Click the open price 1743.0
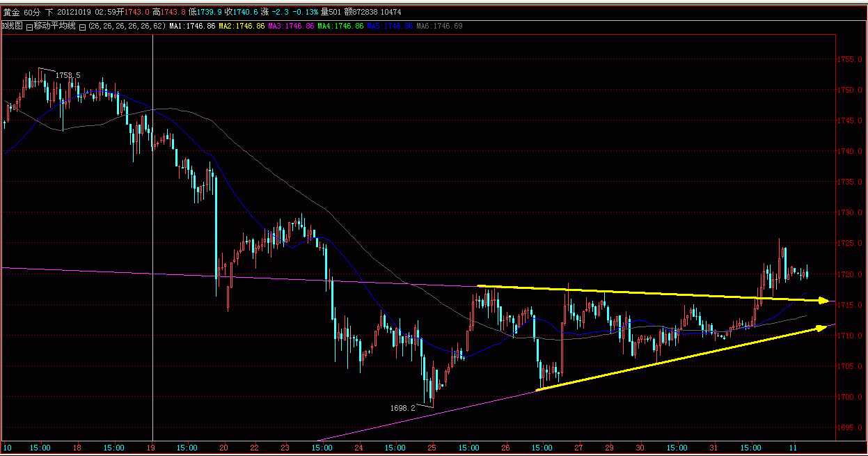Image resolution: width=868 pixels, height=456 pixels. (137, 12)
